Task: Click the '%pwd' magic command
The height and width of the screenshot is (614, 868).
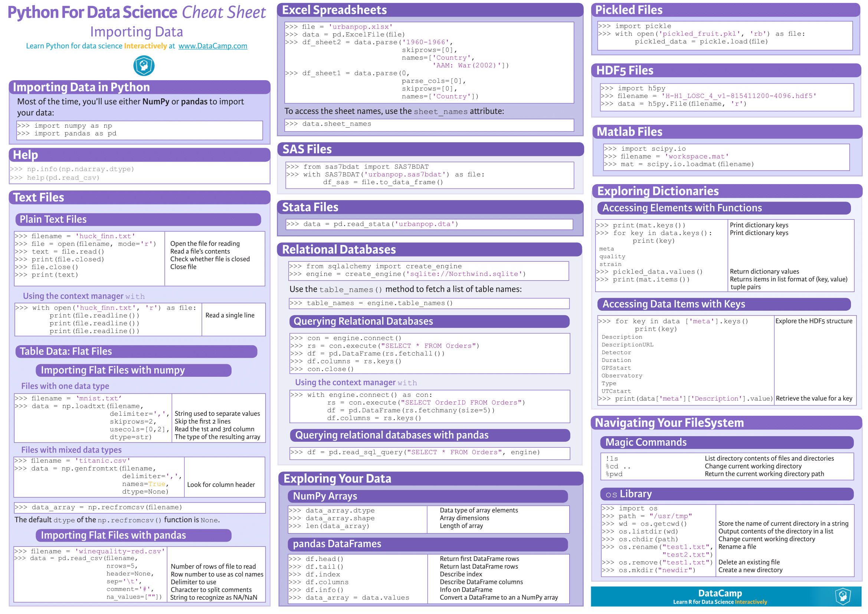Action: coord(614,474)
